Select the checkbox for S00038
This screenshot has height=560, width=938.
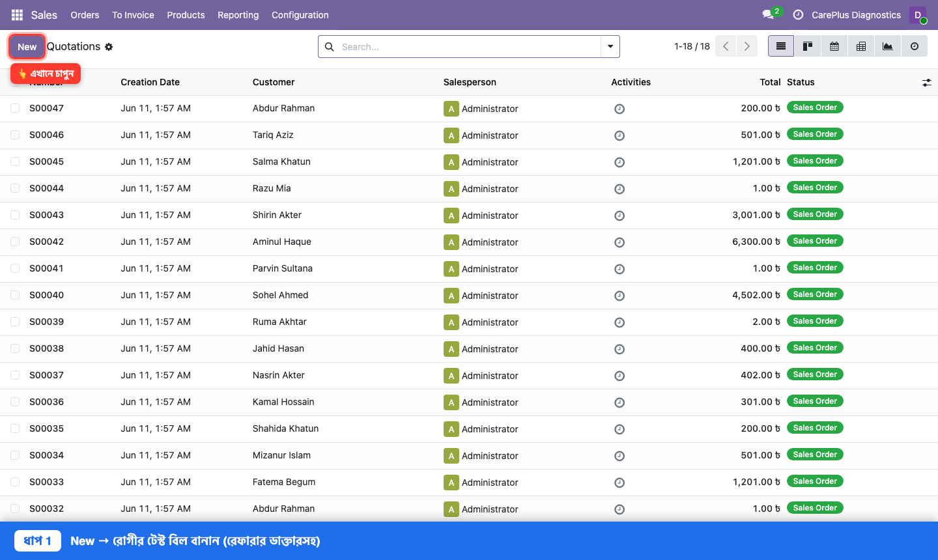15,348
